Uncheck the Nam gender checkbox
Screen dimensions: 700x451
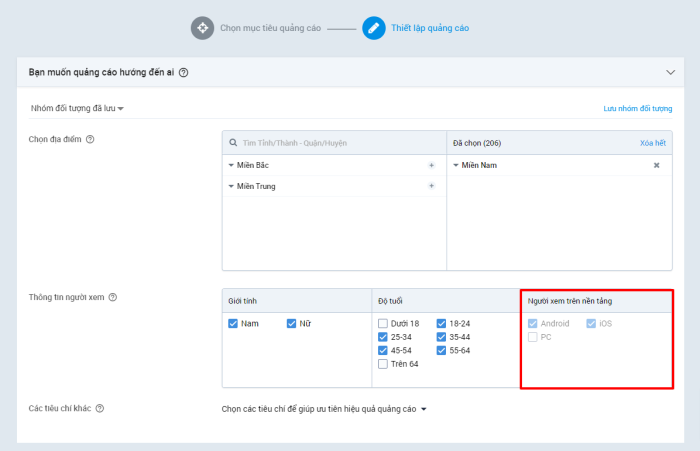click(x=233, y=323)
